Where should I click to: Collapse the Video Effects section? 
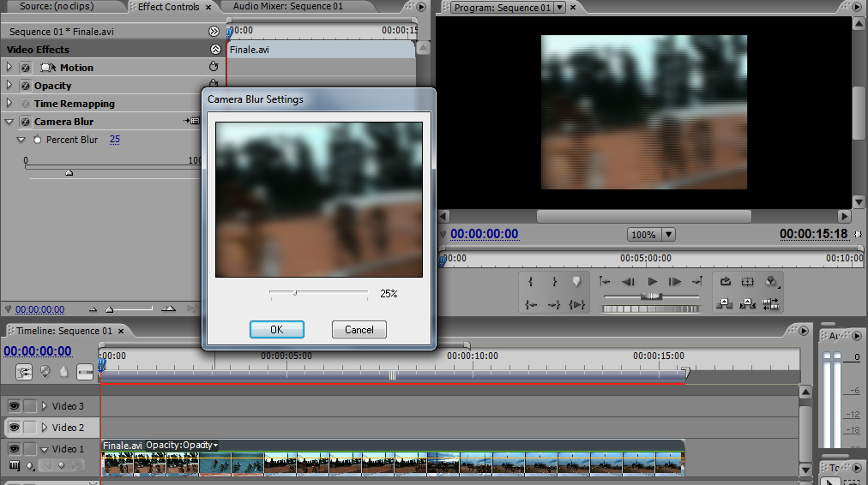click(x=215, y=49)
